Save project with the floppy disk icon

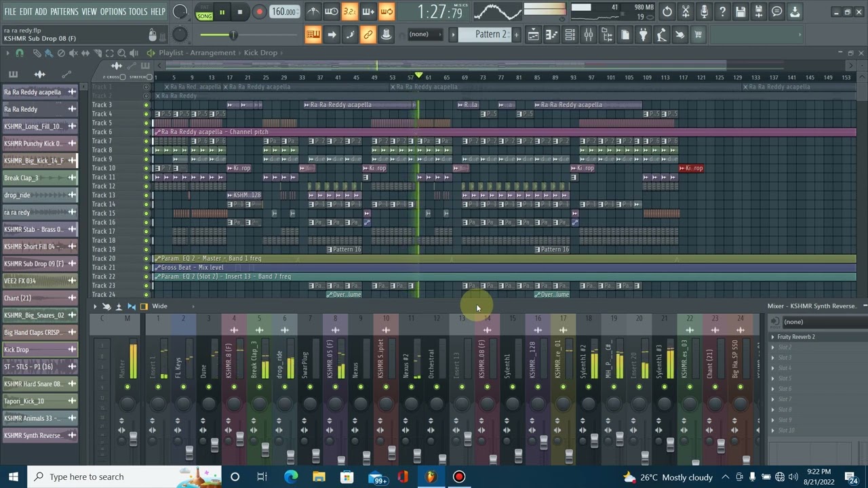click(x=741, y=12)
